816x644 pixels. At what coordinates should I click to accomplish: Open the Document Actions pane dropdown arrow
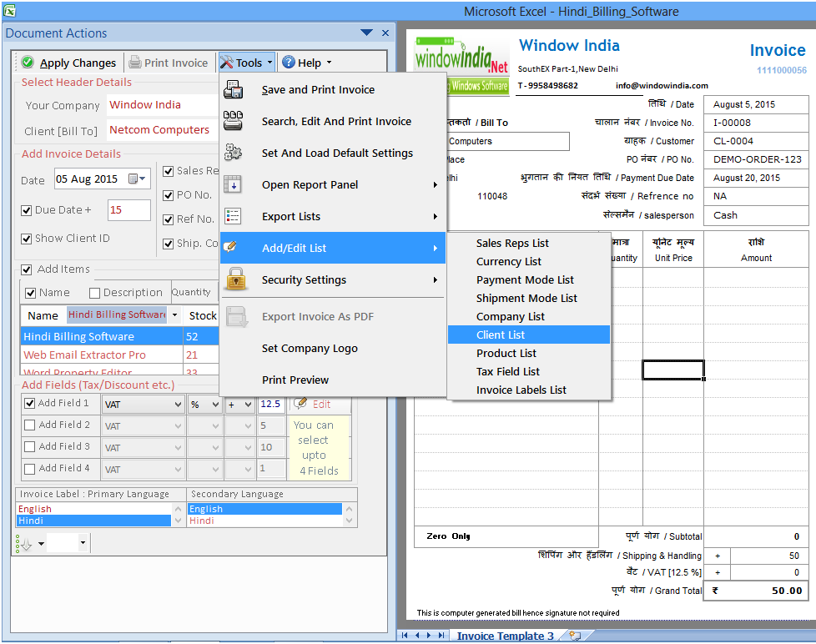366,33
